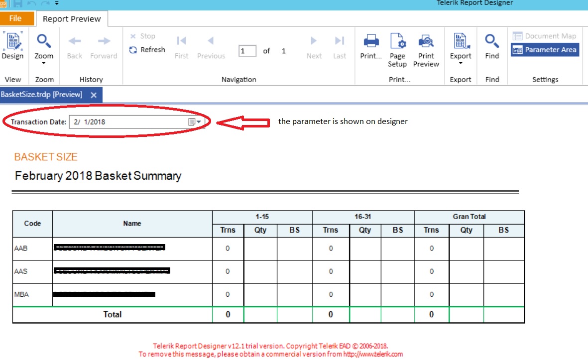Jump to First page
Screen dimensions: 588x364
pyautogui.click(x=182, y=47)
